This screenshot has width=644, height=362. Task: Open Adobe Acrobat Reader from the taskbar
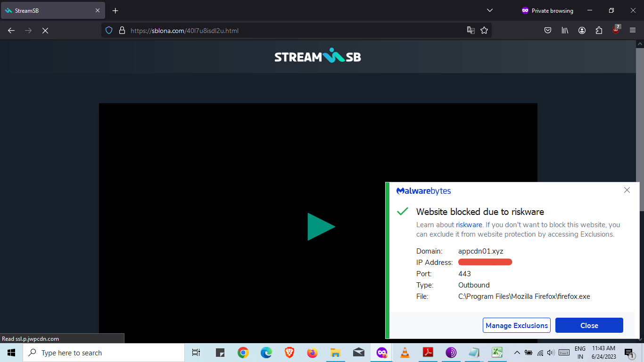[428, 353]
